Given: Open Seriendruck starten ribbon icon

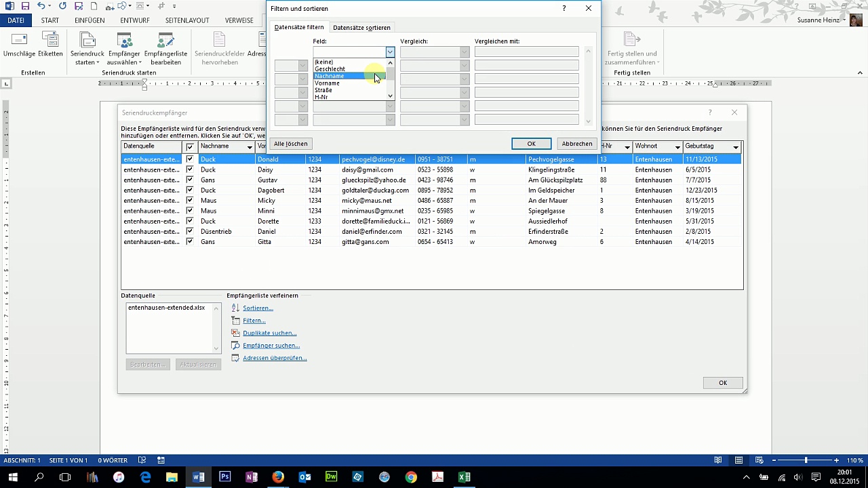Looking at the screenshot, I should click(x=87, y=41).
